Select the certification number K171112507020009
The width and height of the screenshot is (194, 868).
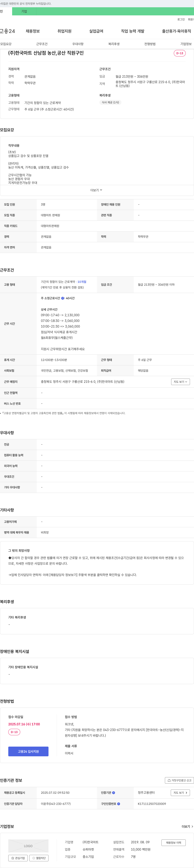pos(152,804)
